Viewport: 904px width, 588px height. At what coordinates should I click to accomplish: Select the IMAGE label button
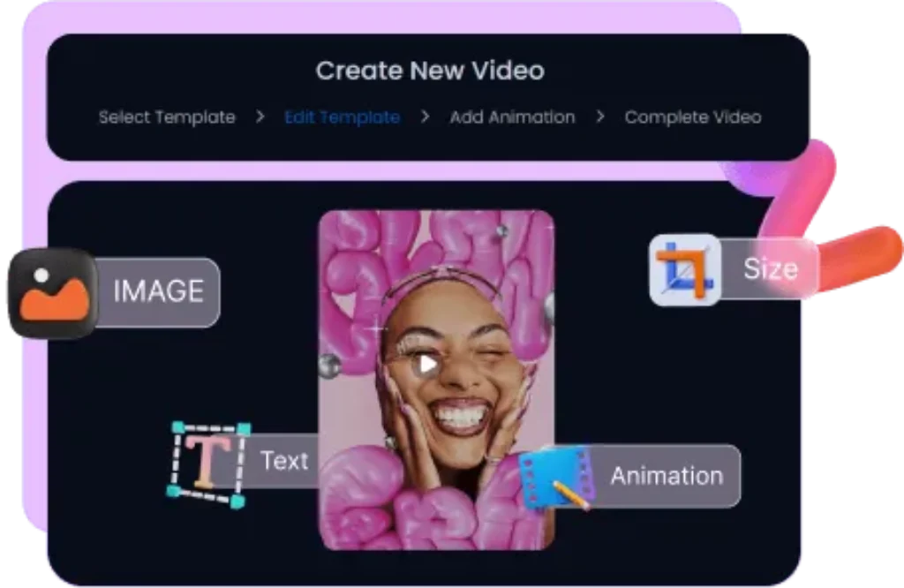point(158,291)
